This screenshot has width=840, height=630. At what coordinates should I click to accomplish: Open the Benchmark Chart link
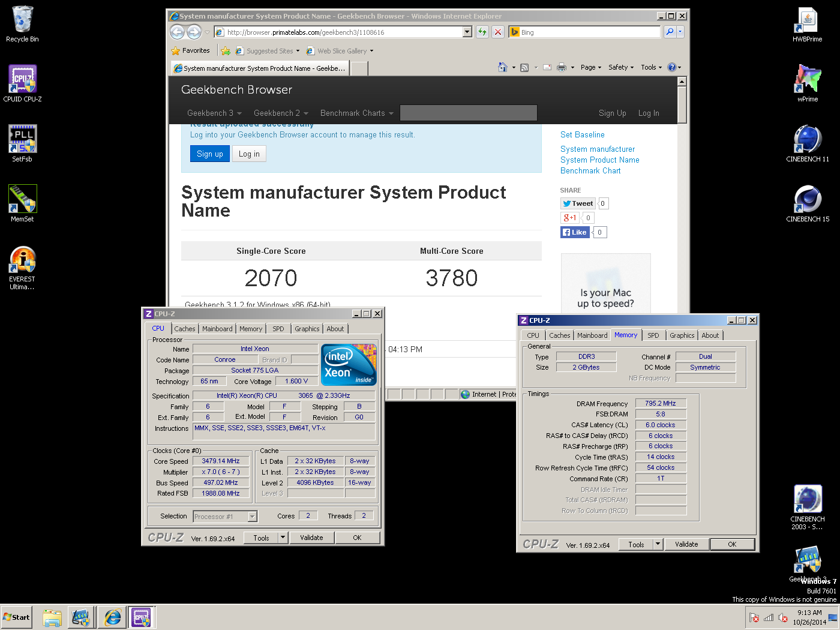click(590, 171)
